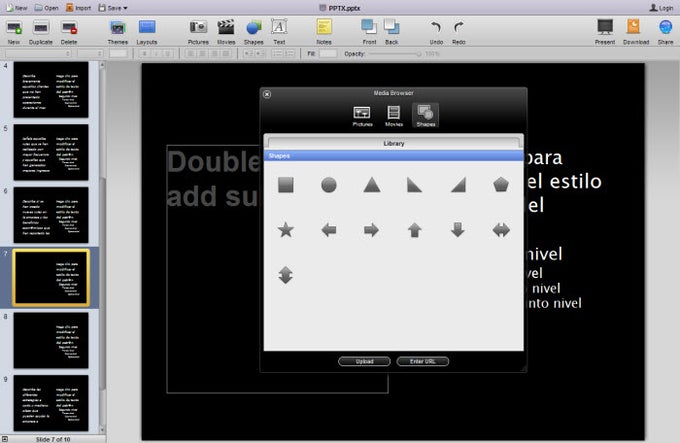The image size is (680, 443).
Task: Select Media Browser Shapes tab
Action: coord(425,116)
